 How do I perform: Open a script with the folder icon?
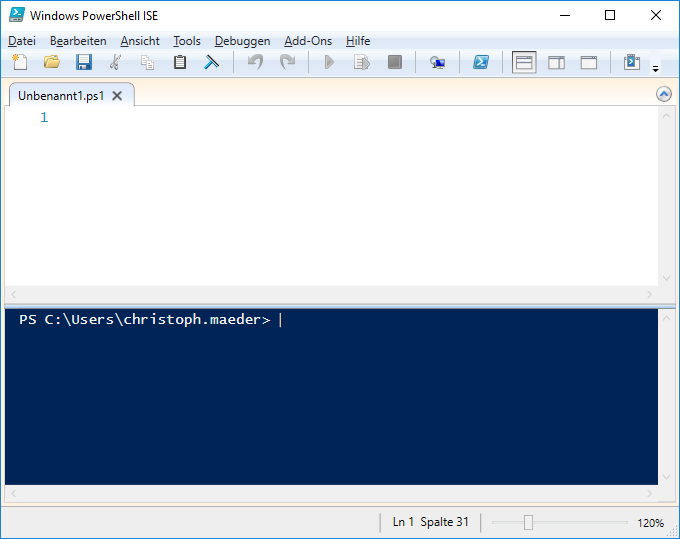click(51, 62)
